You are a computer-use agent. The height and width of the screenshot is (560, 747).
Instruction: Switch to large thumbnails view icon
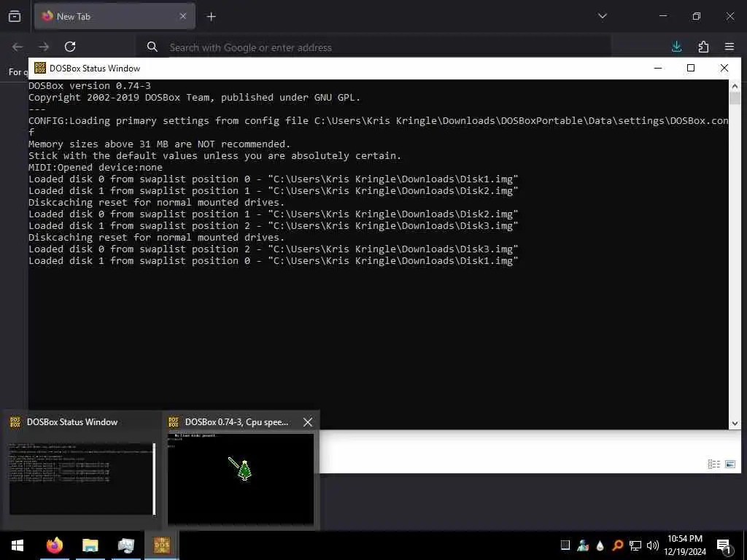point(729,464)
